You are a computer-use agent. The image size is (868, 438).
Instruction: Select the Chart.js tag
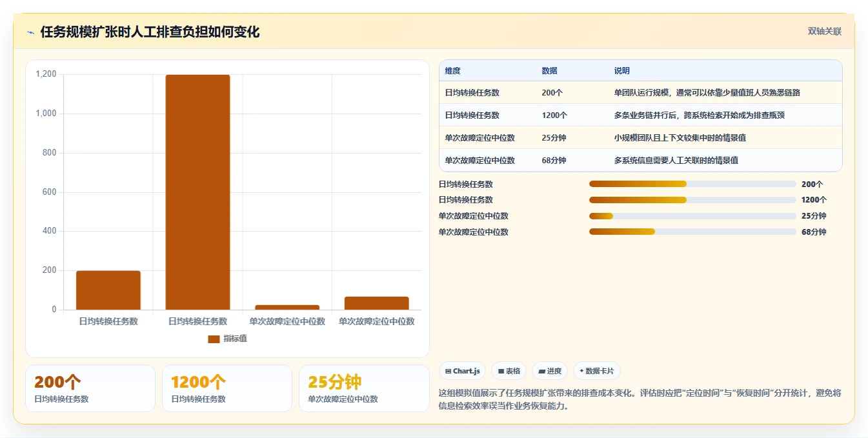(463, 371)
